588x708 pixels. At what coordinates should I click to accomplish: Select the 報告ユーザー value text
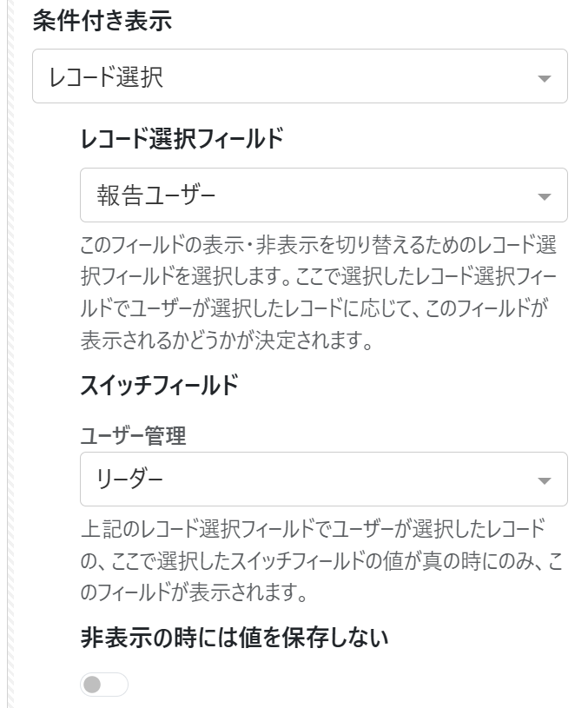(156, 196)
